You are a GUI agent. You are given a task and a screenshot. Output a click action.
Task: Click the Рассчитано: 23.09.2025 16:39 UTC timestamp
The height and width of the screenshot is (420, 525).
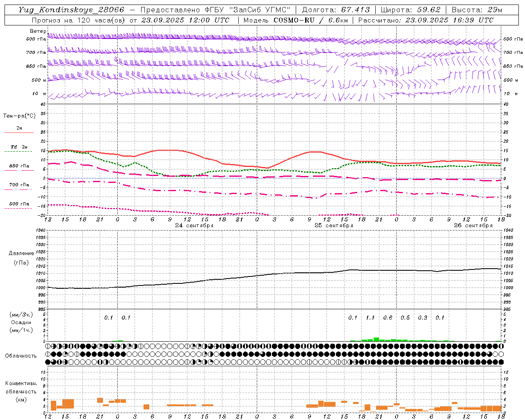tap(426, 20)
